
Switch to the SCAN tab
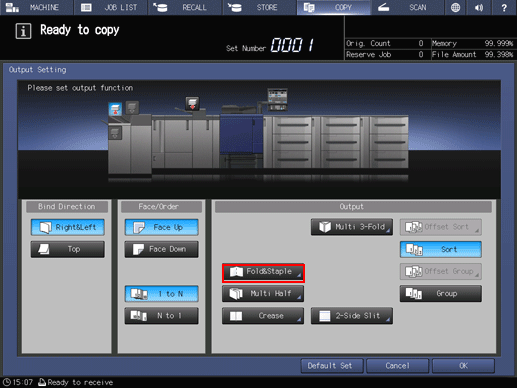coord(407,7)
